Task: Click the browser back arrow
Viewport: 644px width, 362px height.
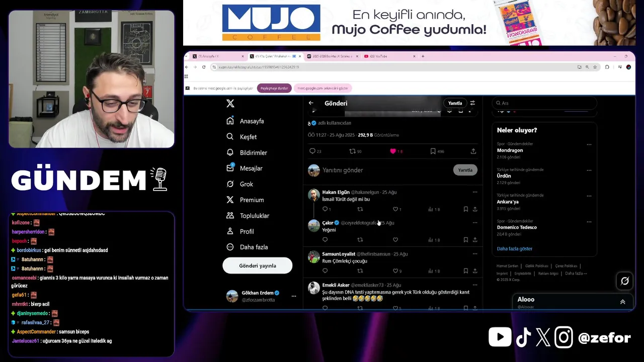Action: pyautogui.click(x=187, y=67)
